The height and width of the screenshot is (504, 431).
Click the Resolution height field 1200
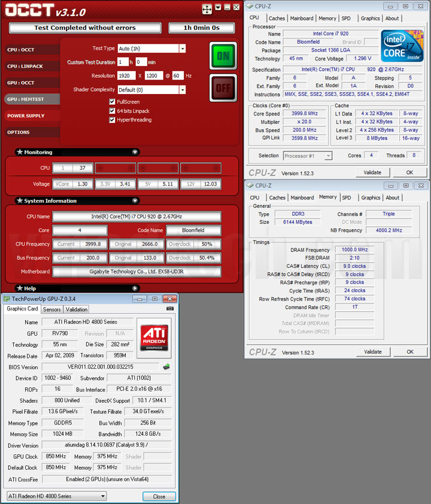pyautogui.click(x=154, y=75)
